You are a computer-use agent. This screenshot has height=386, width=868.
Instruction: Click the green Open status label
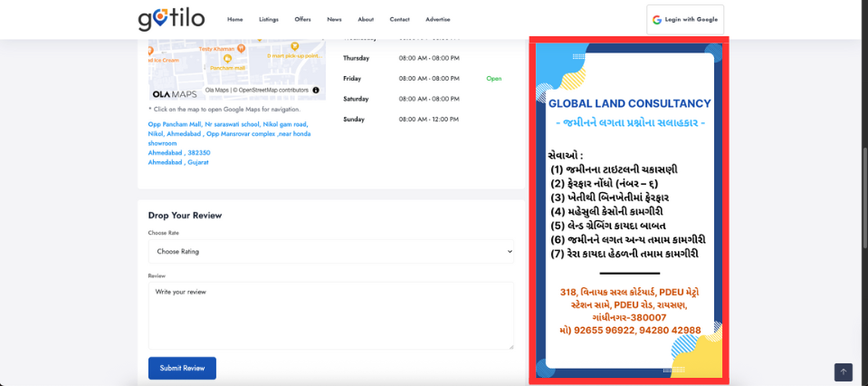tap(494, 79)
